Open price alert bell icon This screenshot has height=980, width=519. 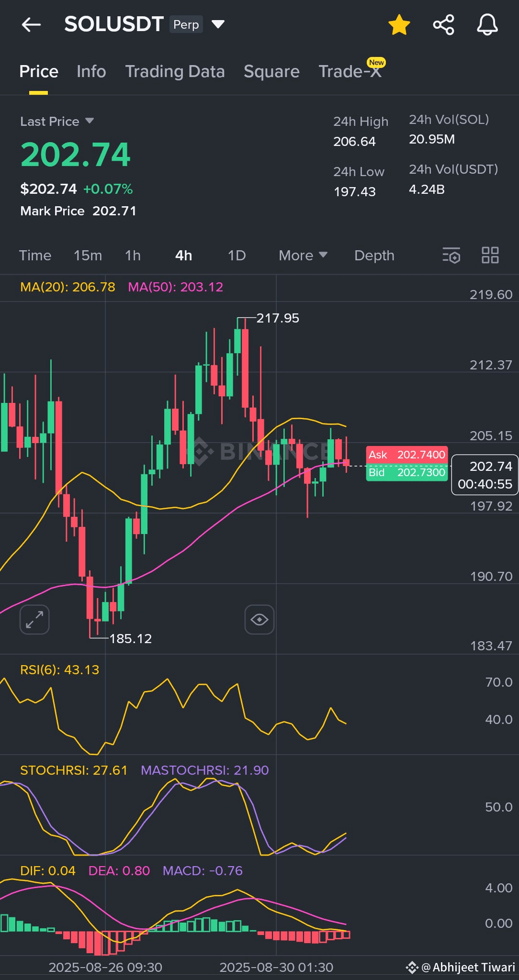click(487, 24)
